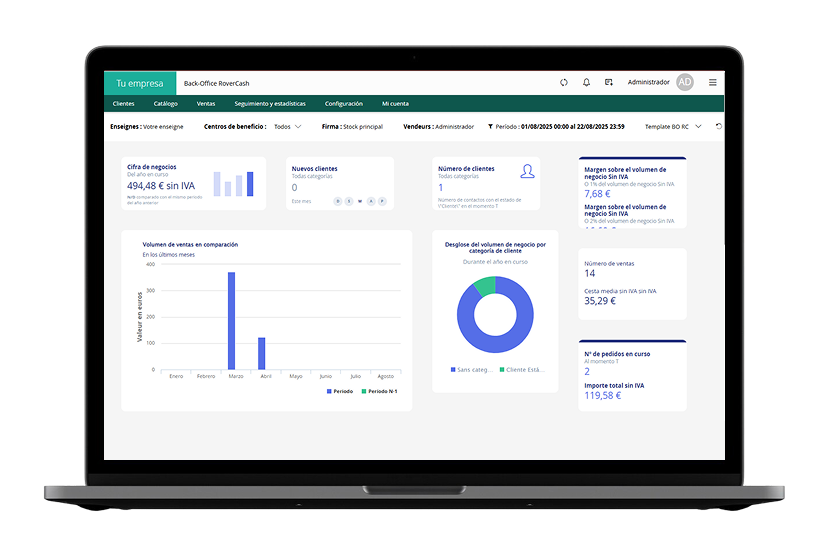Image resolution: width=828 pixels, height=555 pixels.
Task: Click the reset icon next to Template
Action: [x=718, y=127]
